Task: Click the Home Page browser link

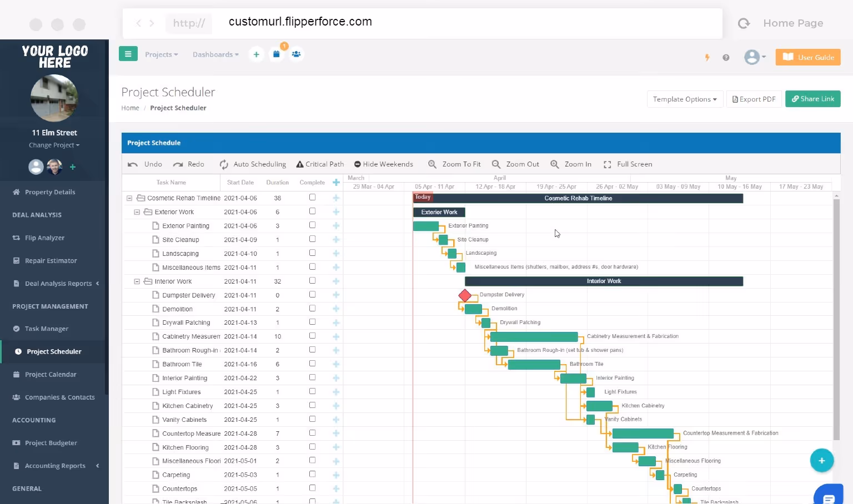Action: tap(793, 23)
